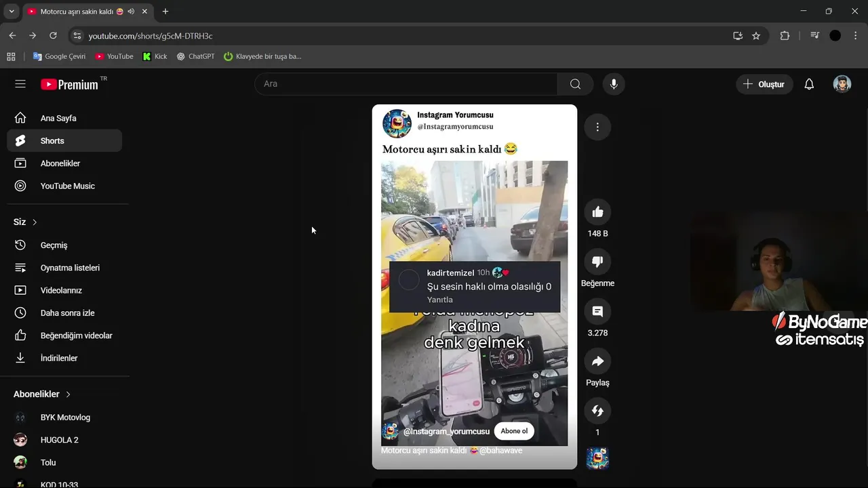Open a new browser tab
The height and width of the screenshot is (488, 868).
pos(165,12)
